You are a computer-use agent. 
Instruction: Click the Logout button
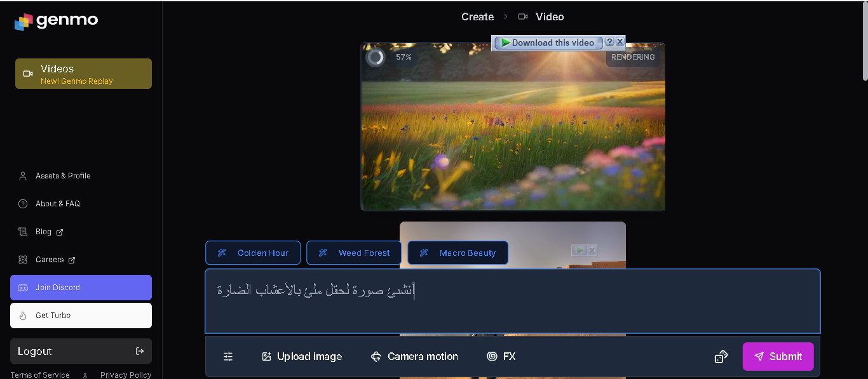(81, 351)
